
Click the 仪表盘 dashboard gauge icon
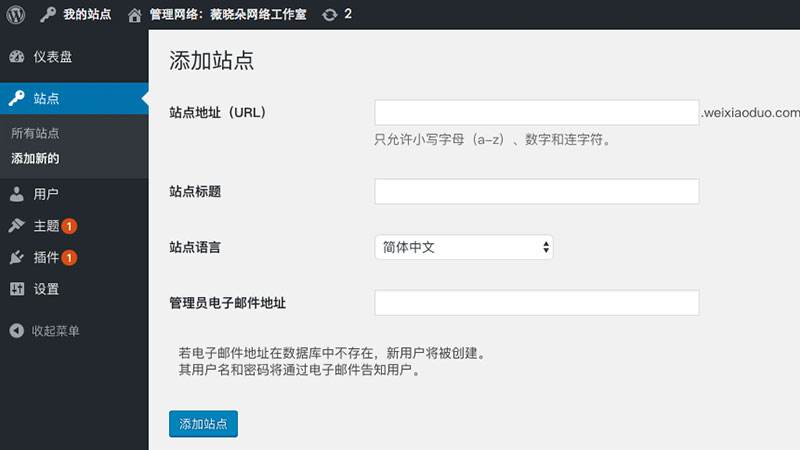[16, 57]
